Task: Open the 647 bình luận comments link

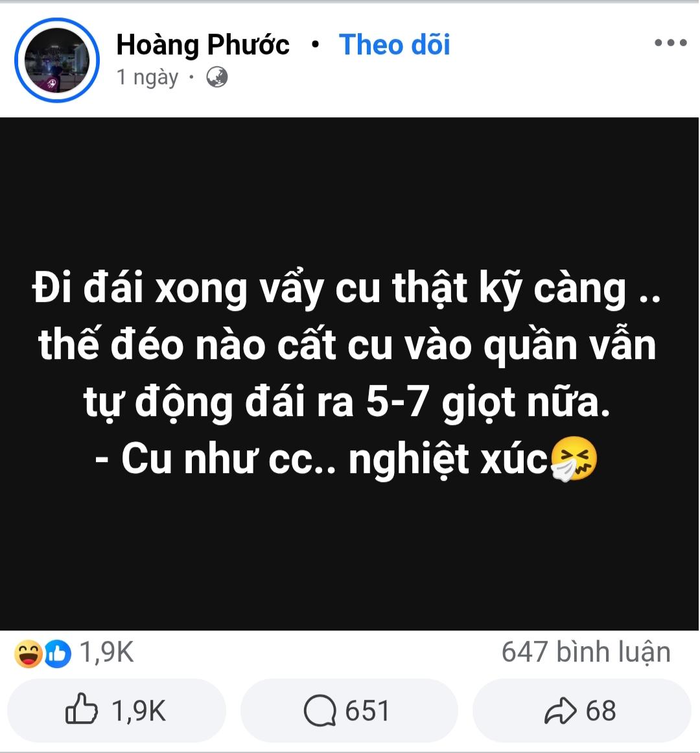Action: point(586,652)
